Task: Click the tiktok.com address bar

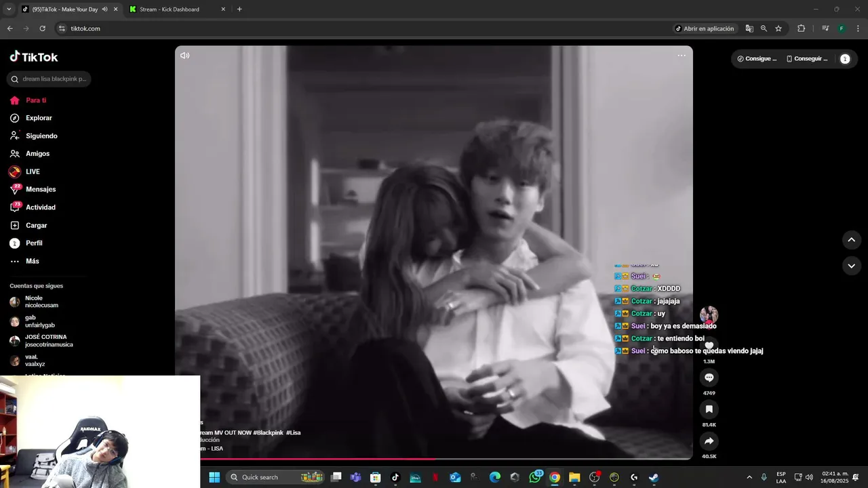Action: click(361, 28)
